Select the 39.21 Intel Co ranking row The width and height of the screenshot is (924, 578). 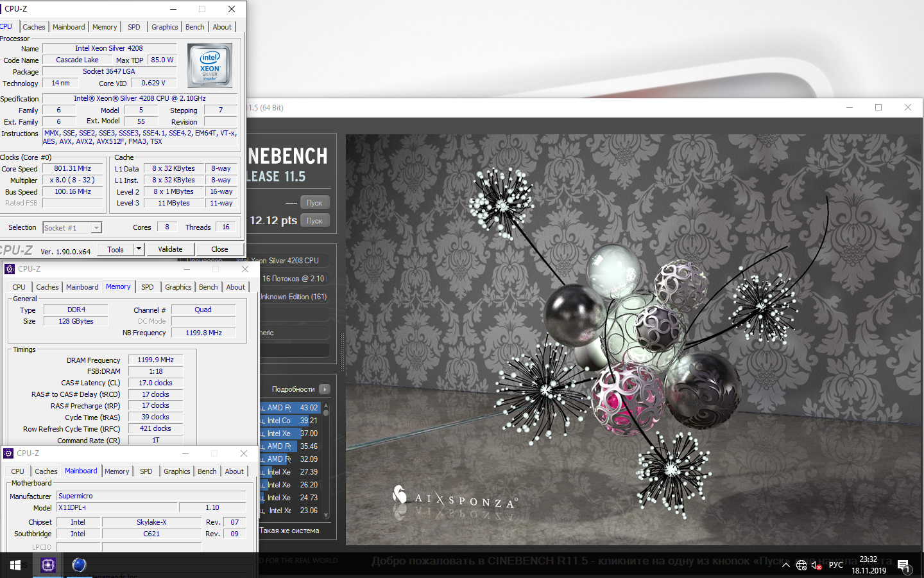tap(290, 421)
